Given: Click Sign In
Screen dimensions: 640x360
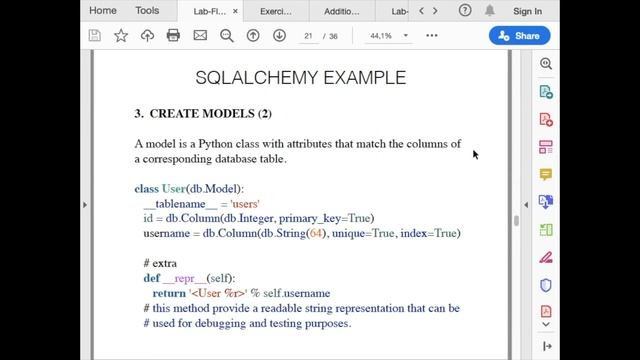Looking at the screenshot, I should [527, 11].
